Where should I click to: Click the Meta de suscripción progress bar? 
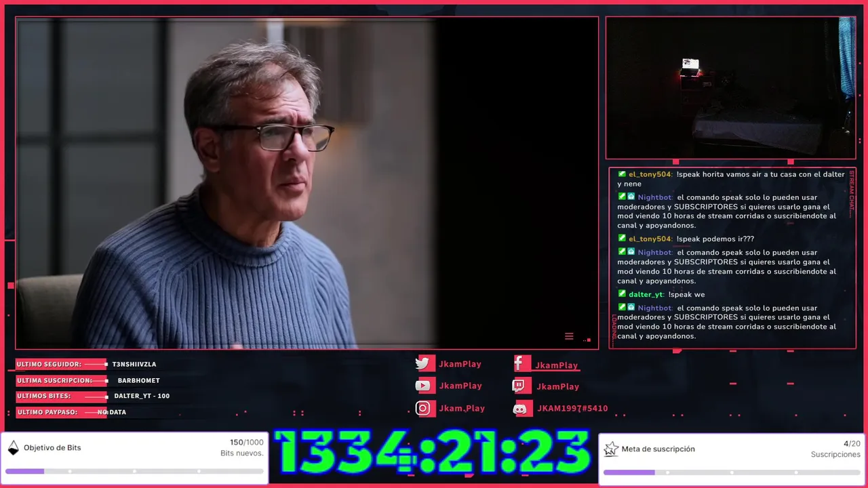[x=732, y=472]
